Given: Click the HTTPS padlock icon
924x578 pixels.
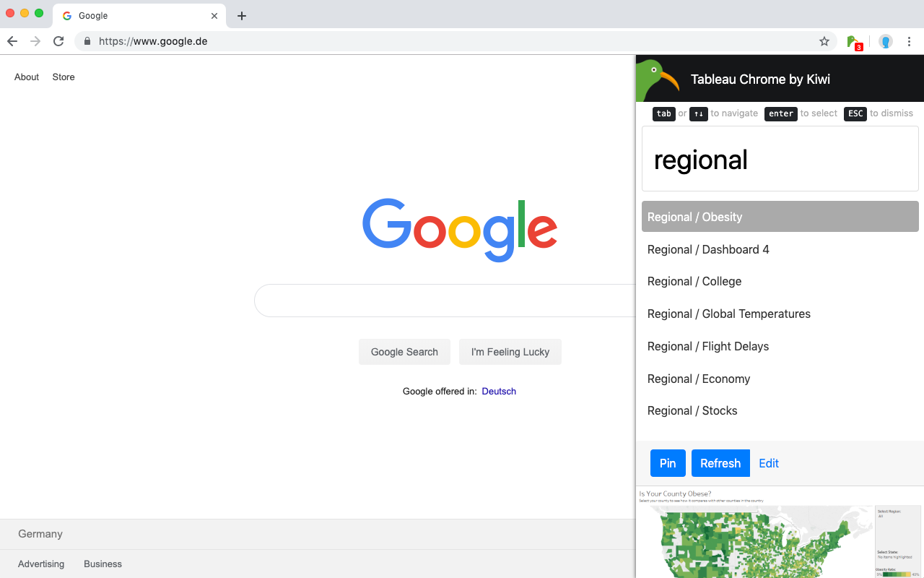Looking at the screenshot, I should point(87,41).
